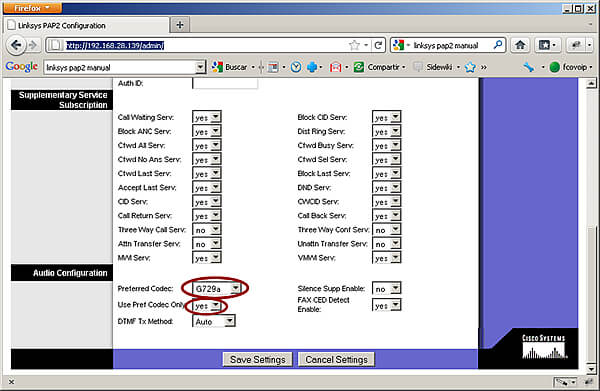Open a new tab with plus button

tap(179, 25)
